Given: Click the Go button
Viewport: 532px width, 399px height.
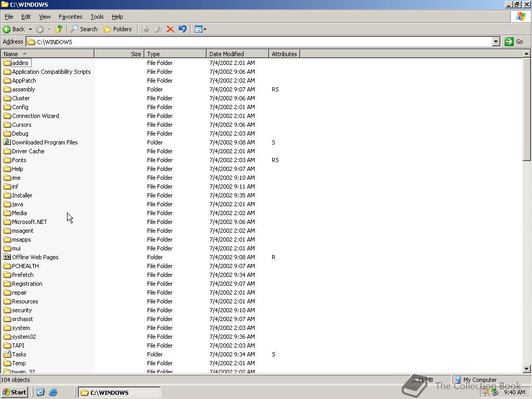Looking at the screenshot, I should pyautogui.click(x=514, y=42).
